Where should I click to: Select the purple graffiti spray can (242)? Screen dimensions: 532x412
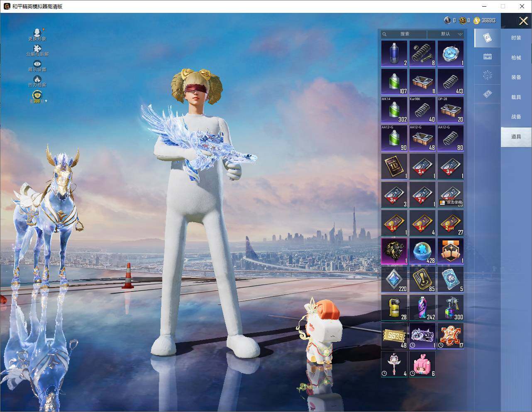tap(422, 307)
